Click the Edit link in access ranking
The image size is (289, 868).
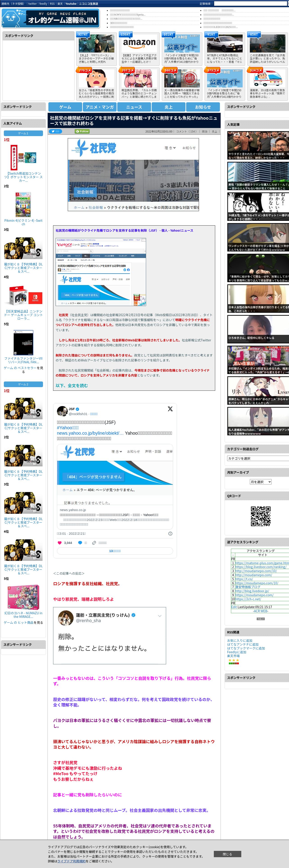[234, 607]
